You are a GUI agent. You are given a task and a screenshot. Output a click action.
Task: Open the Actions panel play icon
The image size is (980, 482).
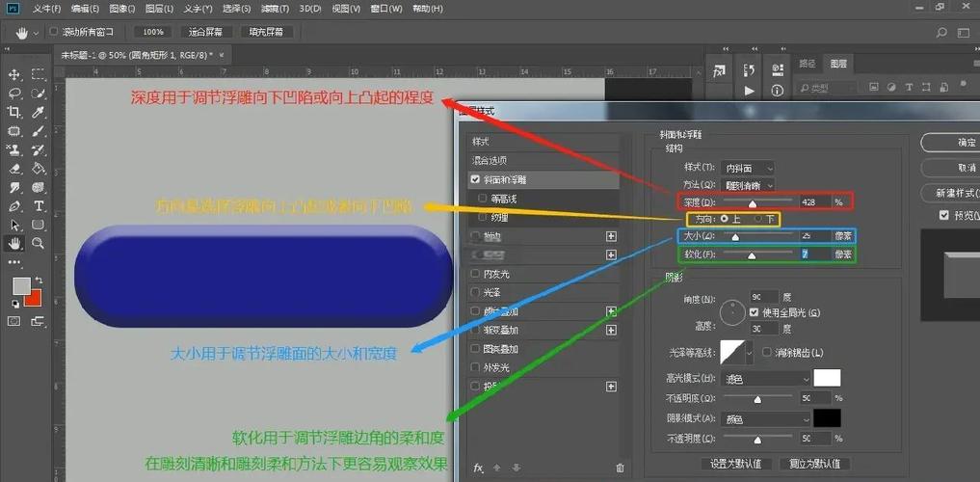(x=750, y=91)
